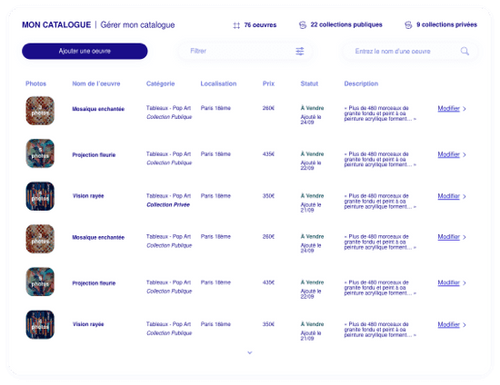Click chevron arrow after Modifier, last Vision rayée row

coord(464,325)
